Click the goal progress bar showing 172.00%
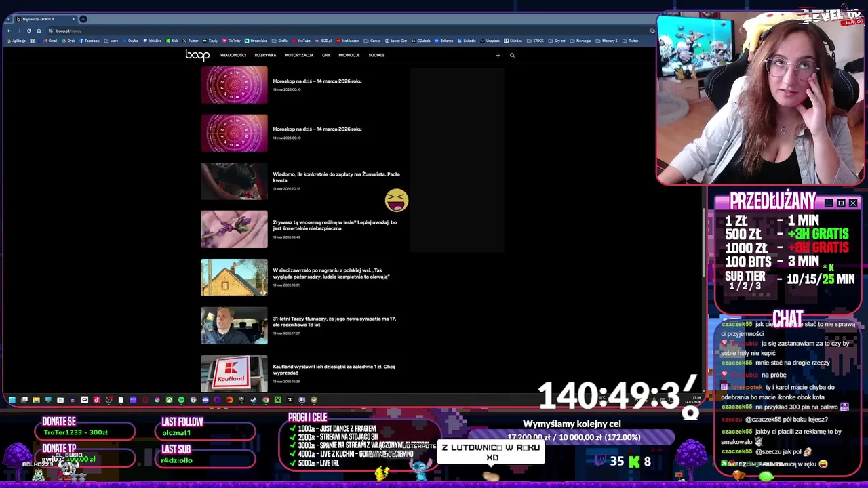Screen dimensions: 868x488 [x=572, y=437]
